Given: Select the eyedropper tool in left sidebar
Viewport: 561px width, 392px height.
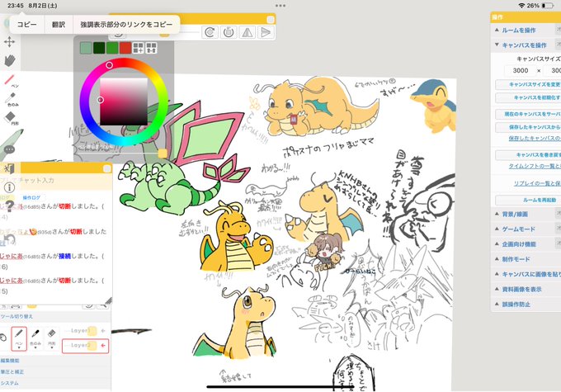Looking at the screenshot, I should (x=11, y=98).
